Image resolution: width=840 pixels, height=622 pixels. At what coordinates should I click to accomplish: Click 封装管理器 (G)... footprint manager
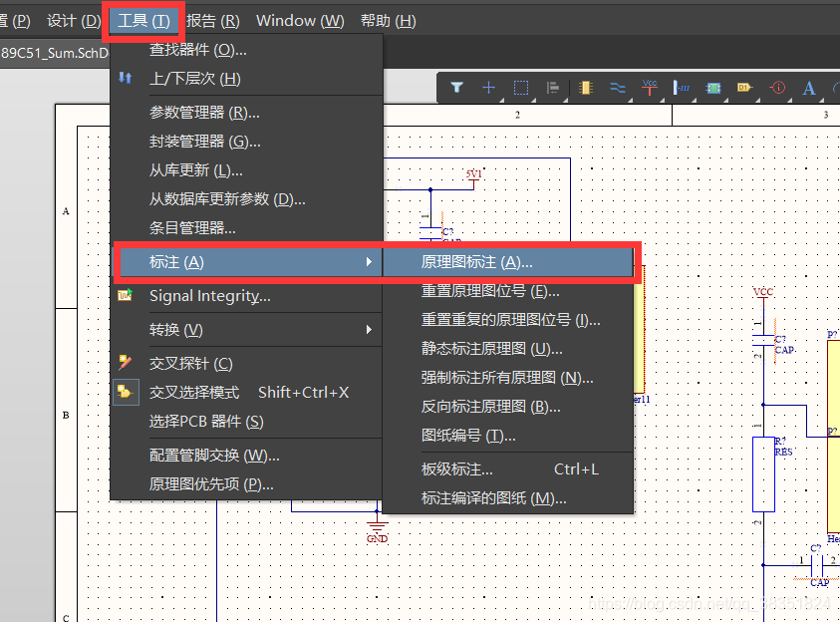[204, 142]
